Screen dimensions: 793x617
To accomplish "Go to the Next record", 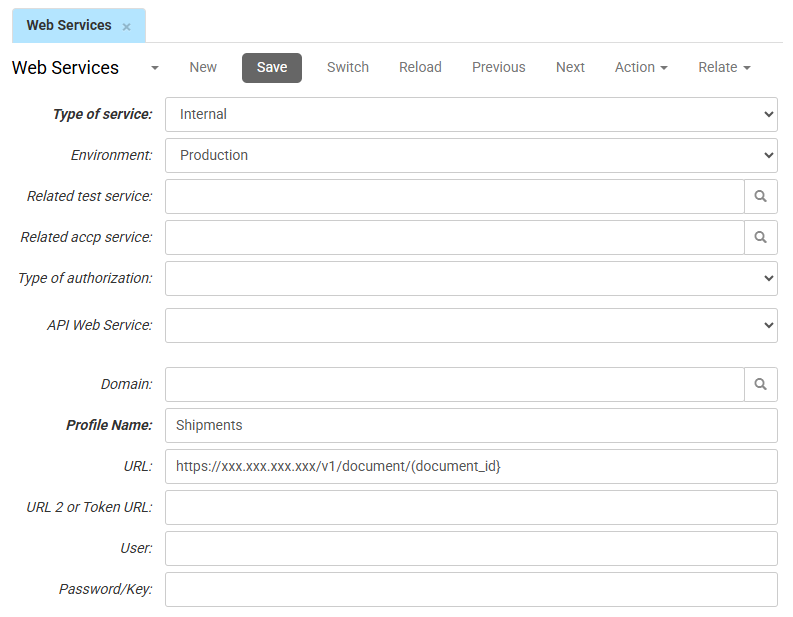I will tap(570, 68).
